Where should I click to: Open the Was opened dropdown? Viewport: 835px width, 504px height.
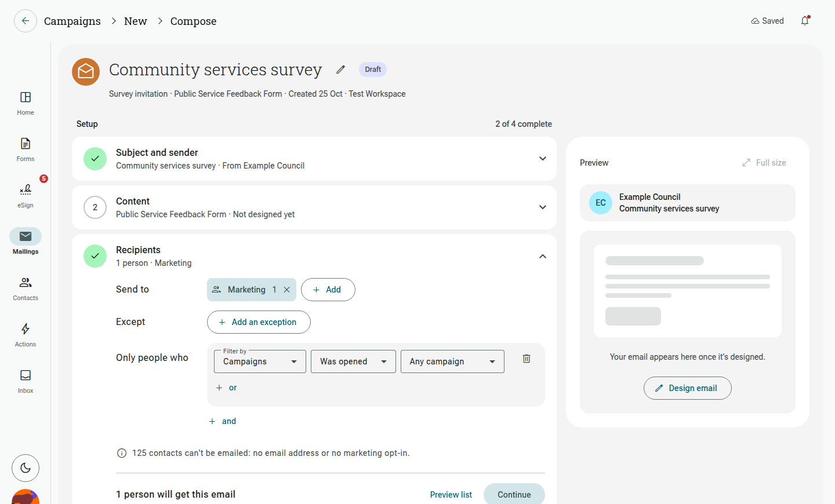click(353, 361)
